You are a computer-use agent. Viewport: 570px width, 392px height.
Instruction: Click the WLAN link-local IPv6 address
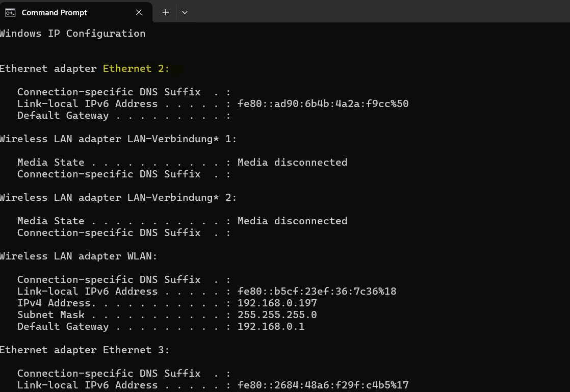[x=317, y=292]
